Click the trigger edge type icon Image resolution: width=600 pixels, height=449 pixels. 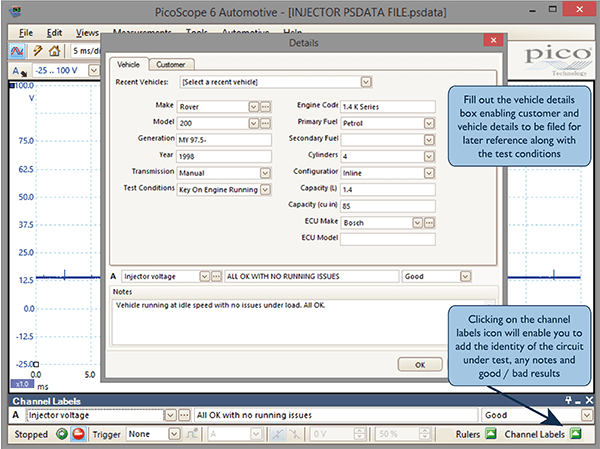click(x=192, y=434)
